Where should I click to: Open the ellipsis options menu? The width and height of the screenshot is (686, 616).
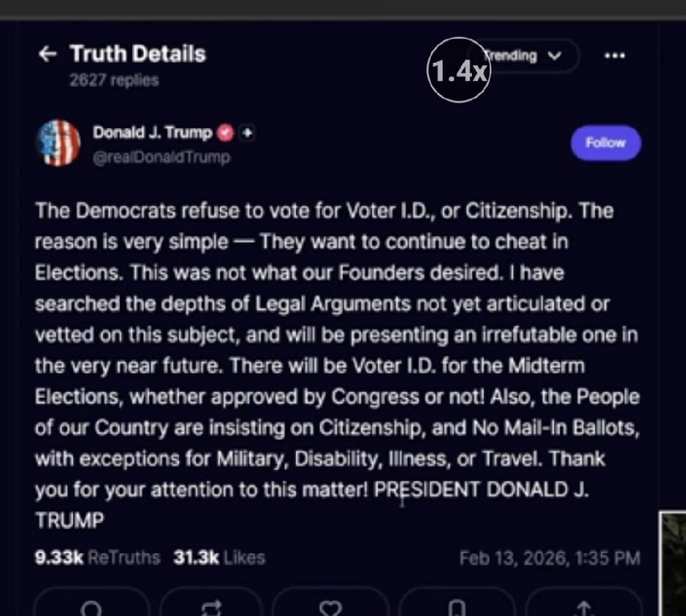(x=614, y=56)
